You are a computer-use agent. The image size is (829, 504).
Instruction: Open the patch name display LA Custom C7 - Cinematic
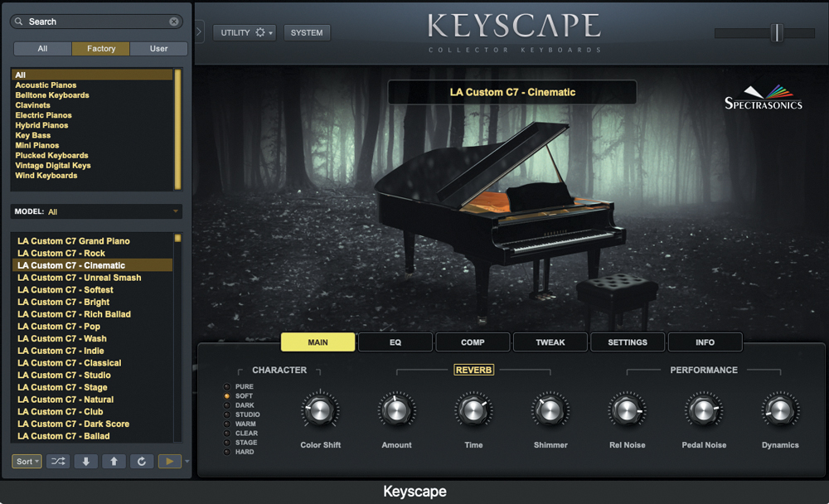(x=511, y=92)
